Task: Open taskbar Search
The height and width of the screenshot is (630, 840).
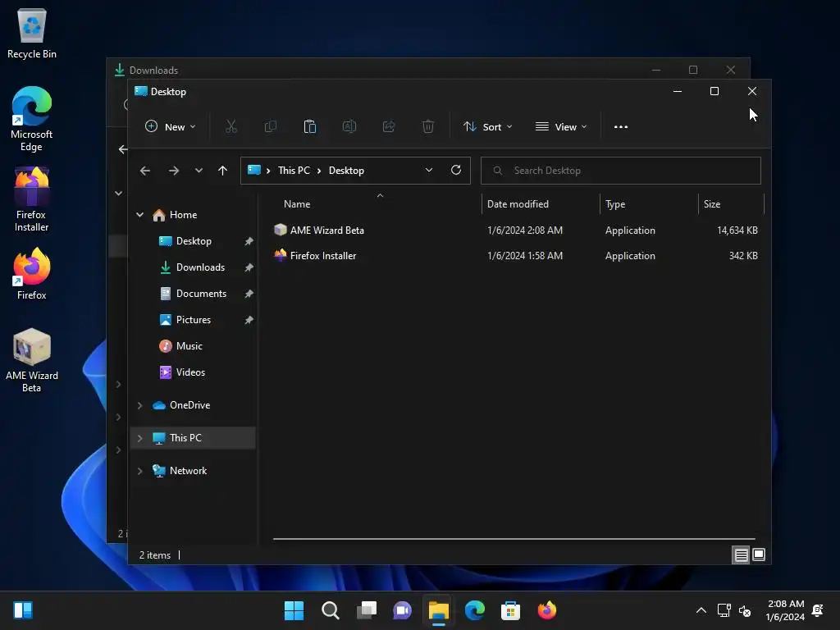Action: point(330,610)
